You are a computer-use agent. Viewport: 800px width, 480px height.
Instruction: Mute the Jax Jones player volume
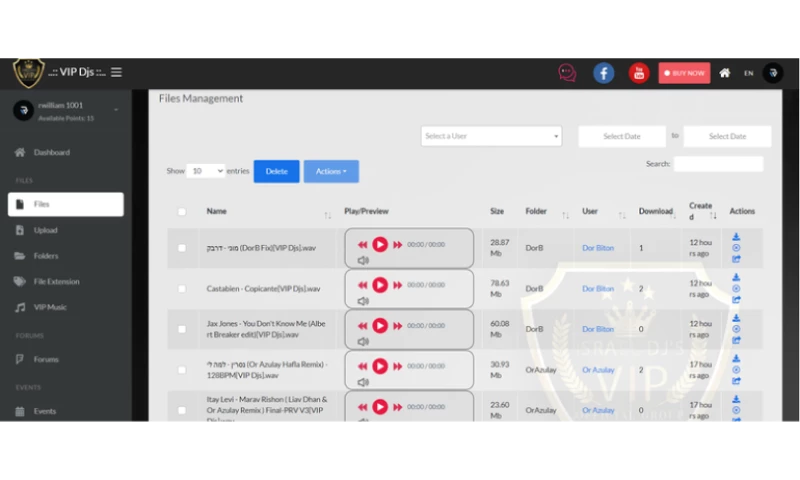click(363, 342)
